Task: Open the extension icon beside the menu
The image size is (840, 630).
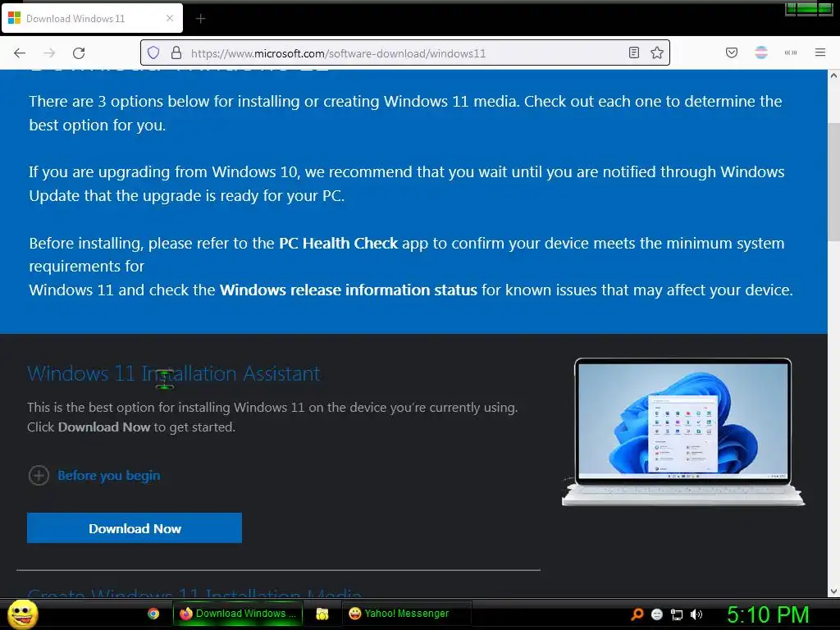Action: point(790,52)
